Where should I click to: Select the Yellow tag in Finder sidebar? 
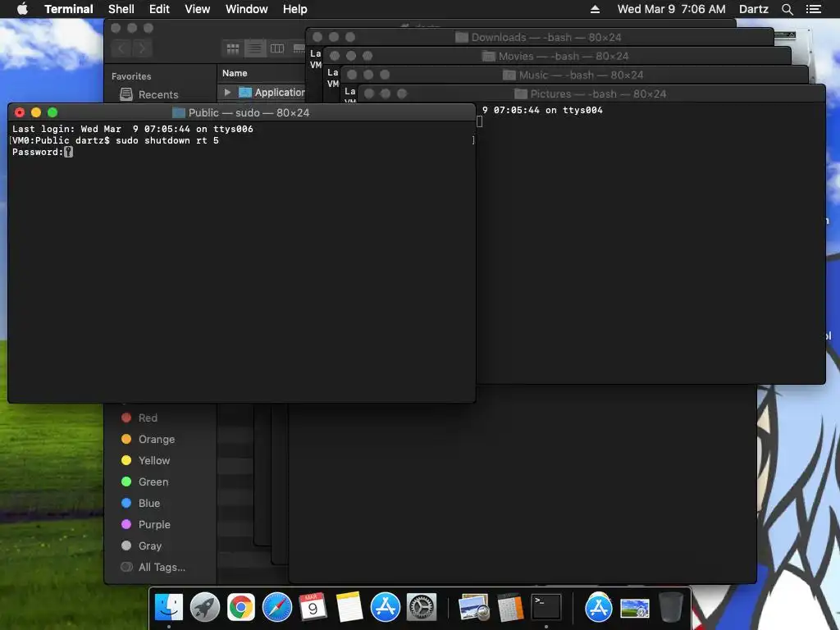pyautogui.click(x=153, y=461)
